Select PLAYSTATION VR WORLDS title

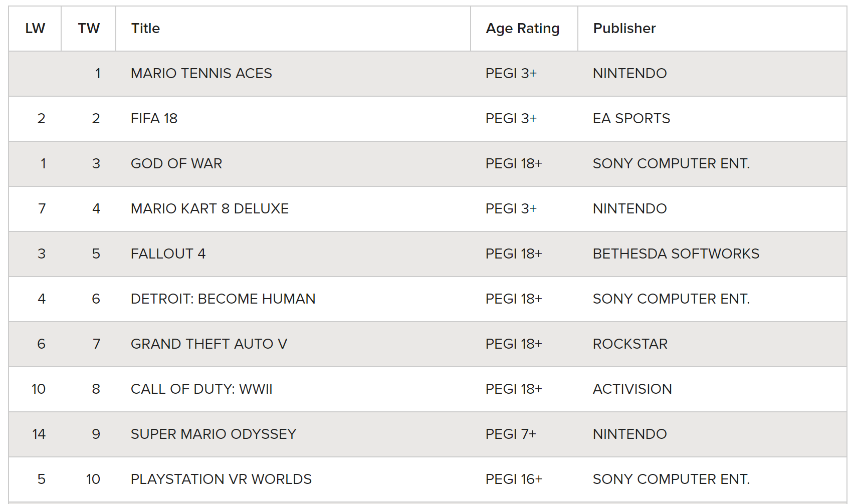point(221,479)
